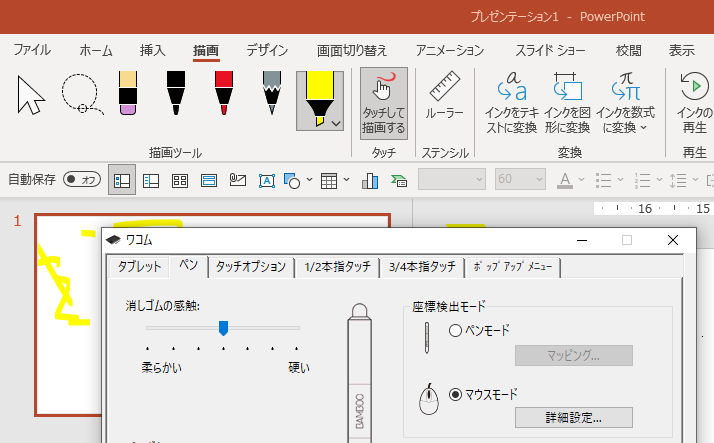Select the red pen
The width and height of the screenshot is (714, 443).
[x=224, y=93]
